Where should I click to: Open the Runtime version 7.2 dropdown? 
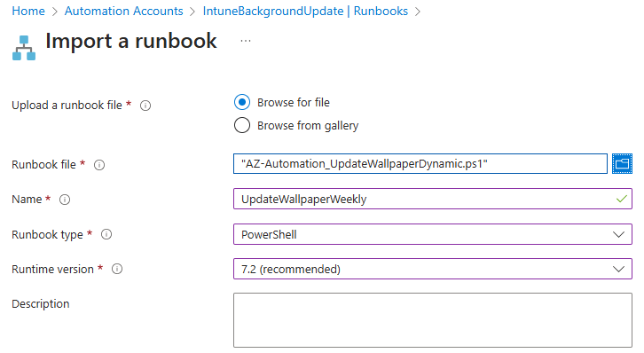433,269
